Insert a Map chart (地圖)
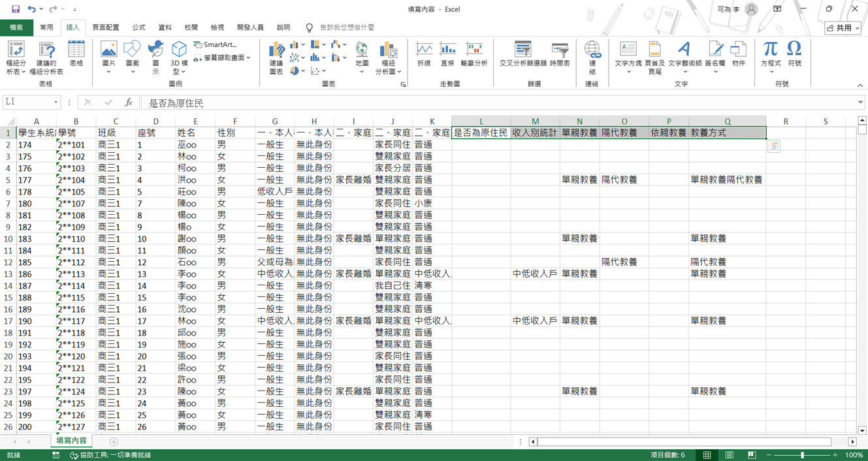The image size is (868, 461). coord(362,57)
